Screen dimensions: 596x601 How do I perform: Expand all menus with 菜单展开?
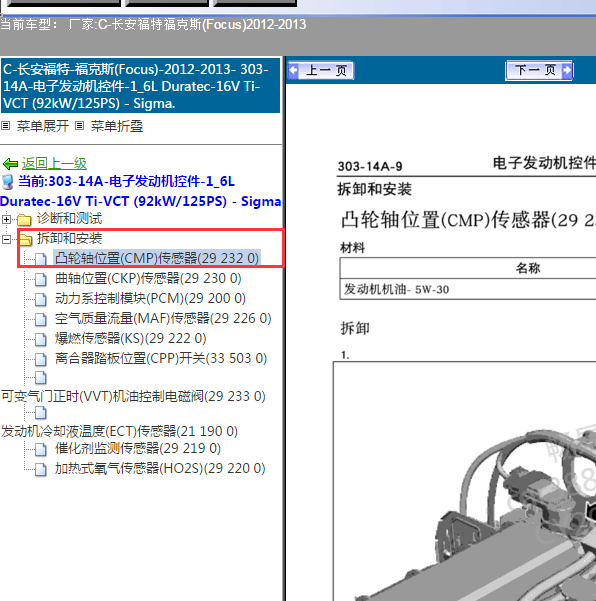(x=43, y=126)
